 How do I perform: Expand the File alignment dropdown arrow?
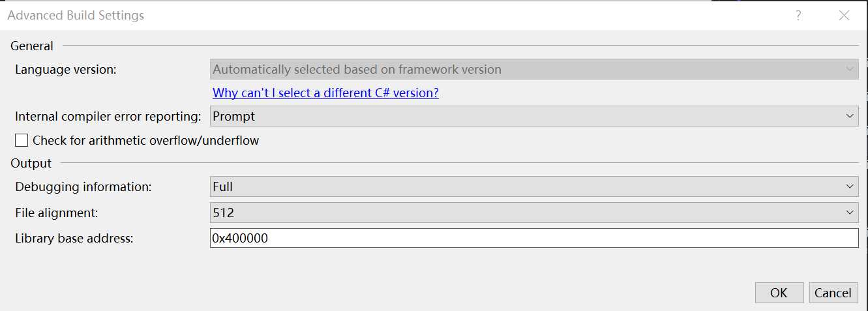(850, 213)
